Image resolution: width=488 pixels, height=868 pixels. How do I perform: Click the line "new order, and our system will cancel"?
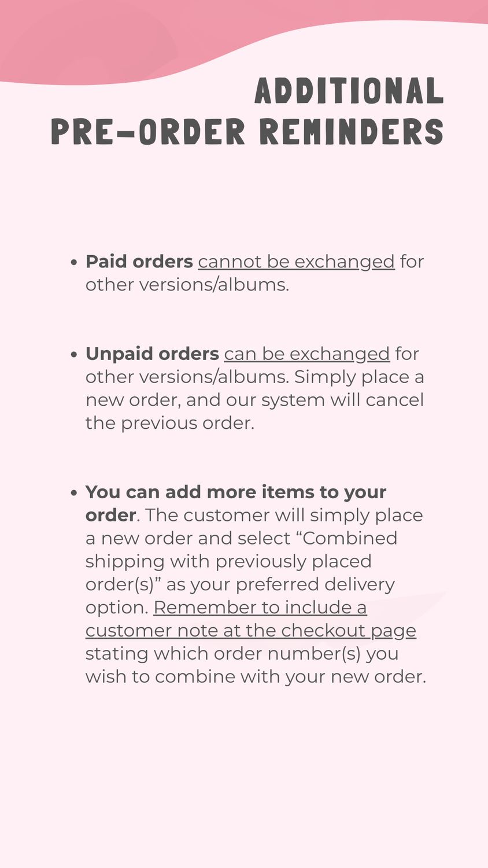tap(255, 400)
